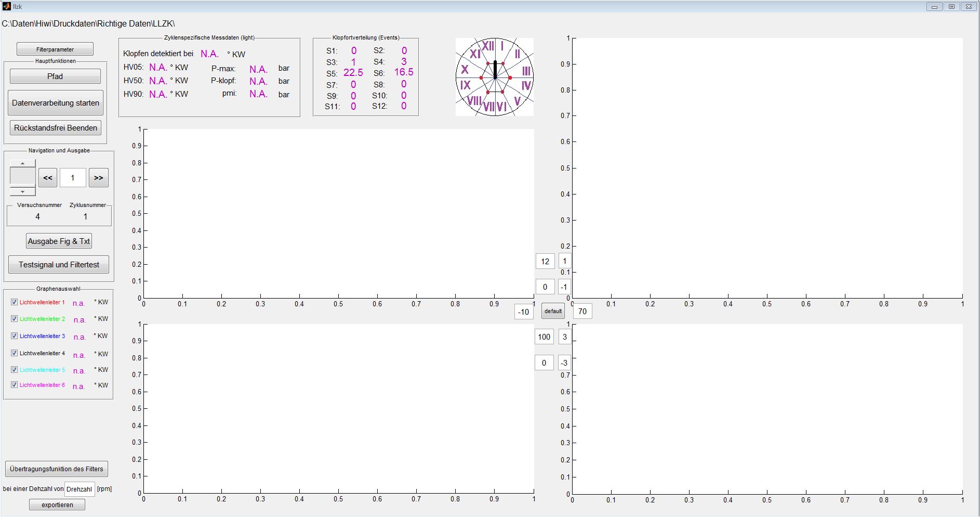This screenshot has width=980, height=517.
Task: Click the MATLAB icon in title bar
Action: click(x=6, y=6)
